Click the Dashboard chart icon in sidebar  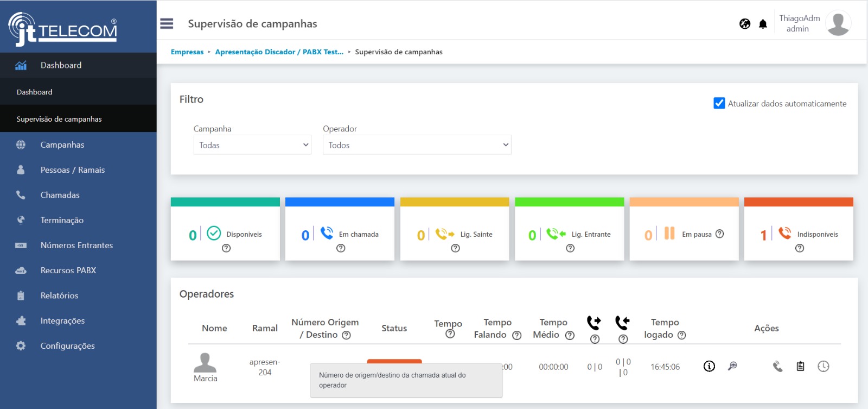pyautogui.click(x=21, y=65)
